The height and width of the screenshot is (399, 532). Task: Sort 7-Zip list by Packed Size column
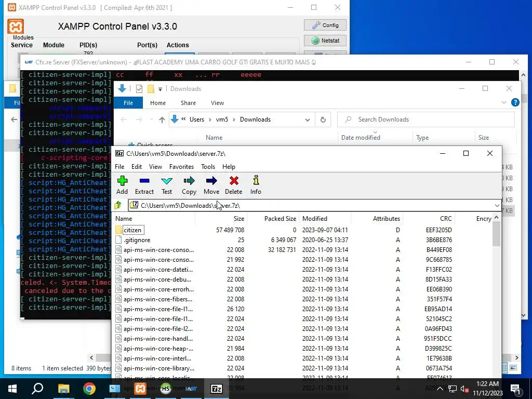point(273,219)
